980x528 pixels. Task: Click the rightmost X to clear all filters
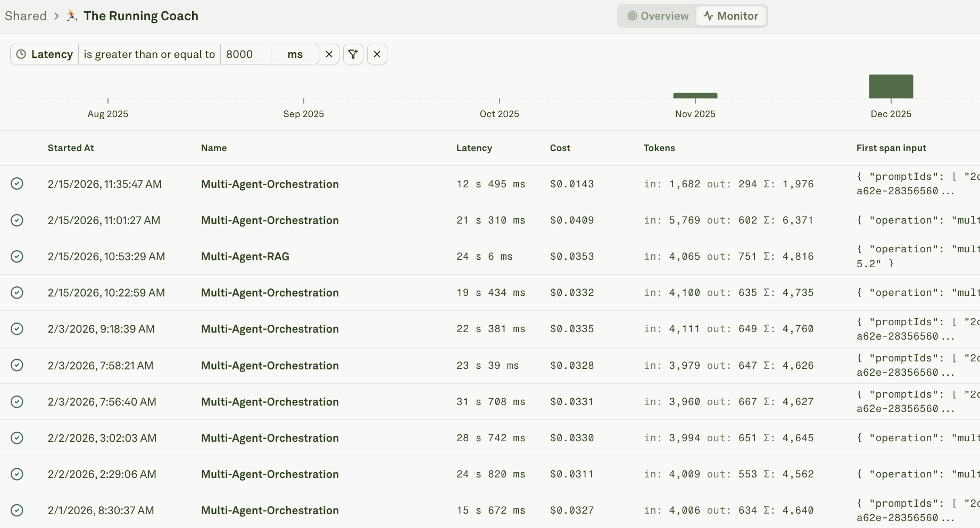[x=377, y=54]
